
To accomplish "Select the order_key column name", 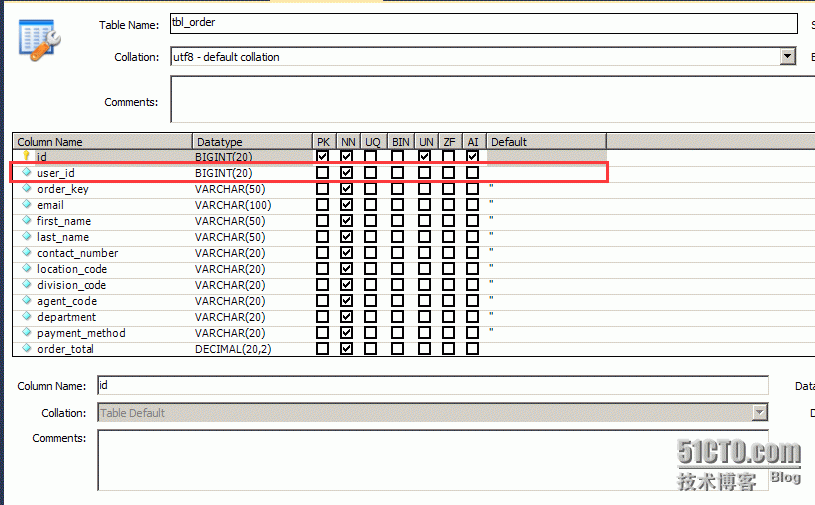I will coord(63,189).
